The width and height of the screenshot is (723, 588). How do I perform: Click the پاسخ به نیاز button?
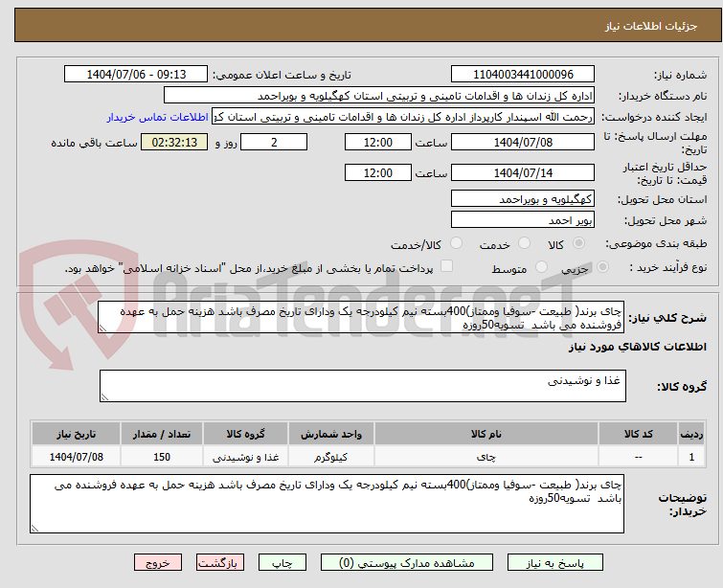click(555, 563)
